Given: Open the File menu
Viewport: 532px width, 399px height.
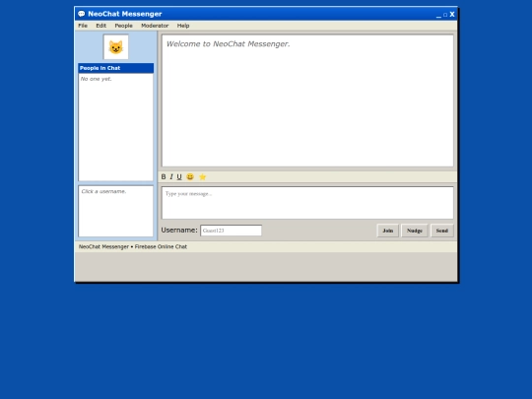Looking at the screenshot, I should (x=83, y=26).
